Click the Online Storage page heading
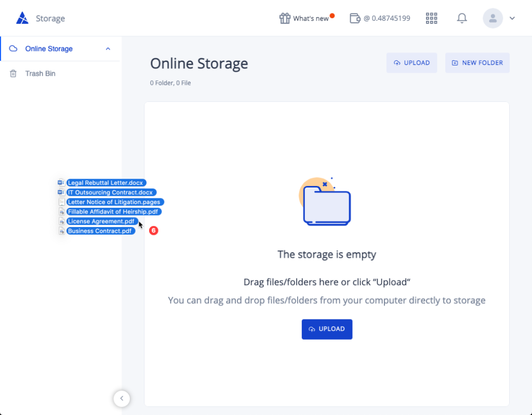Screen dimensions: 532x415 click(x=199, y=63)
